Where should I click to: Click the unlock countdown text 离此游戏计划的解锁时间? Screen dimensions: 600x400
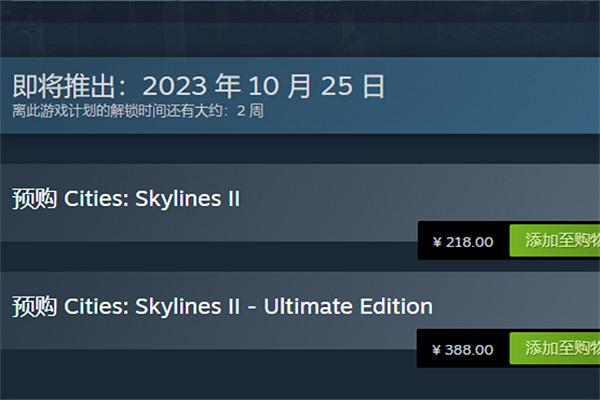click(112, 111)
